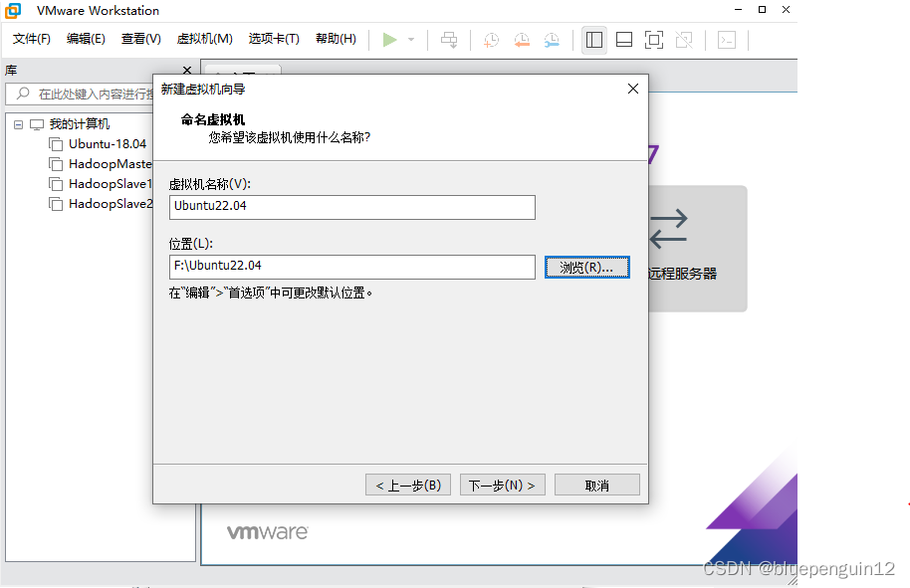Click the Unity mode toolbar icon

[684, 40]
